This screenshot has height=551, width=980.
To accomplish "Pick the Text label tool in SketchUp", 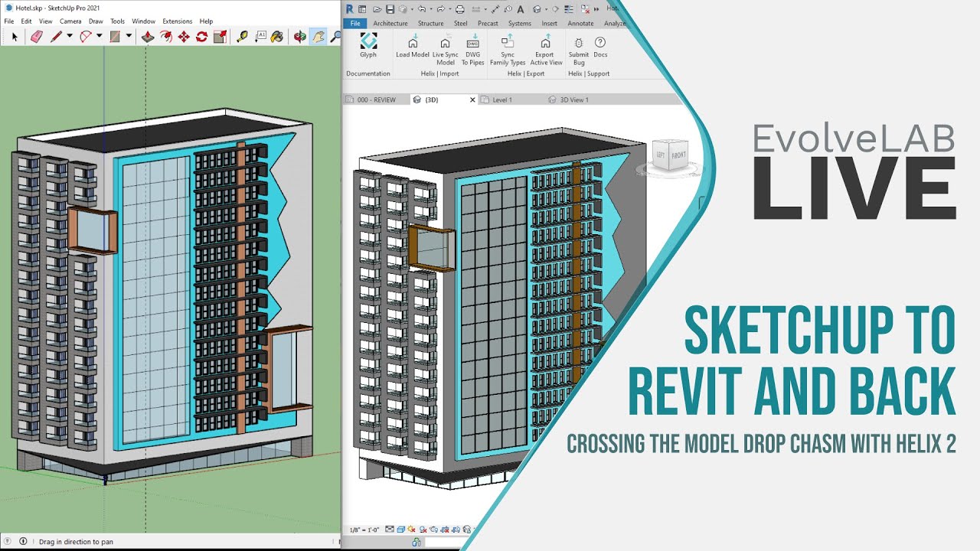I will [x=260, y=36].
